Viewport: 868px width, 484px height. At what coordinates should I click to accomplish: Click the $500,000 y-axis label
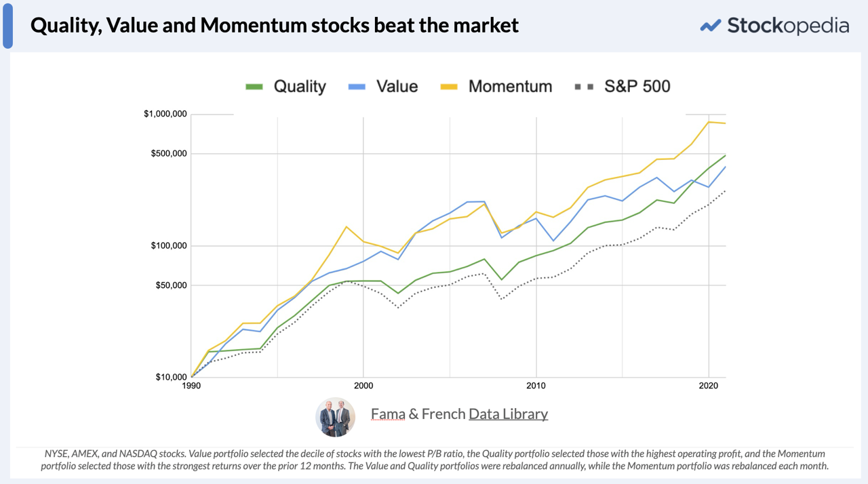coord(168,154)
